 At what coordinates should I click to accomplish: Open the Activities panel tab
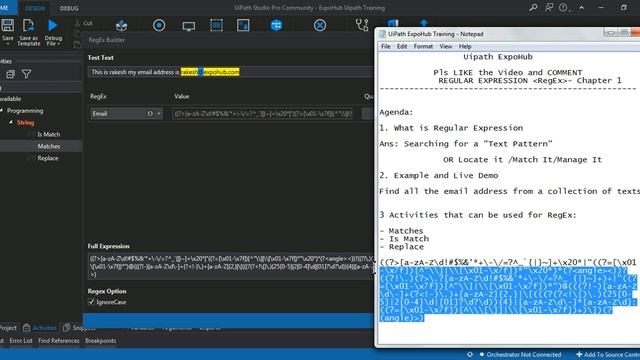40,328
